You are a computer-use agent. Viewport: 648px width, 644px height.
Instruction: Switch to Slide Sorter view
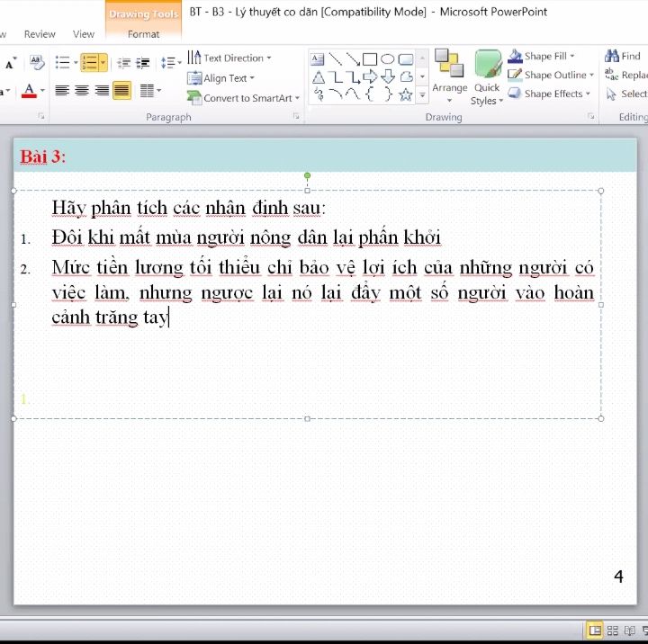click(x=613, y=631)
